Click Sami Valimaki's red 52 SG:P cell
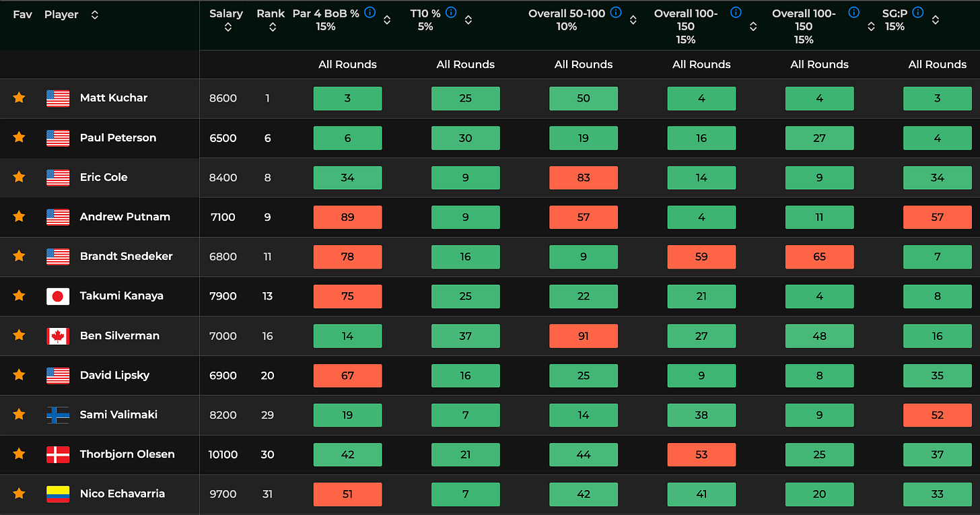The height and width of the screenshot is (515, 980). coord(938,415)
